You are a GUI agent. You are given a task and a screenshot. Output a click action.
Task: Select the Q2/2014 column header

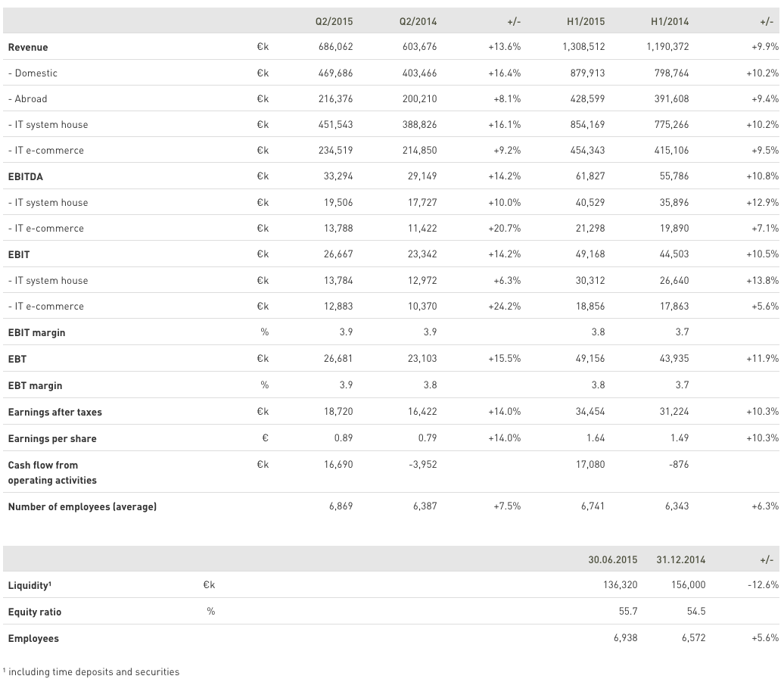(x=418, y=22)
